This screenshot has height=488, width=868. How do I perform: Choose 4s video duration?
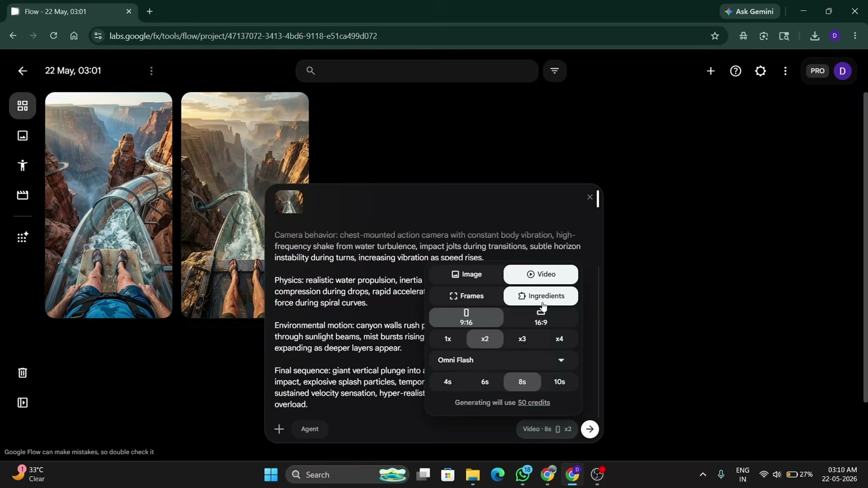click(x=448, y=382)
